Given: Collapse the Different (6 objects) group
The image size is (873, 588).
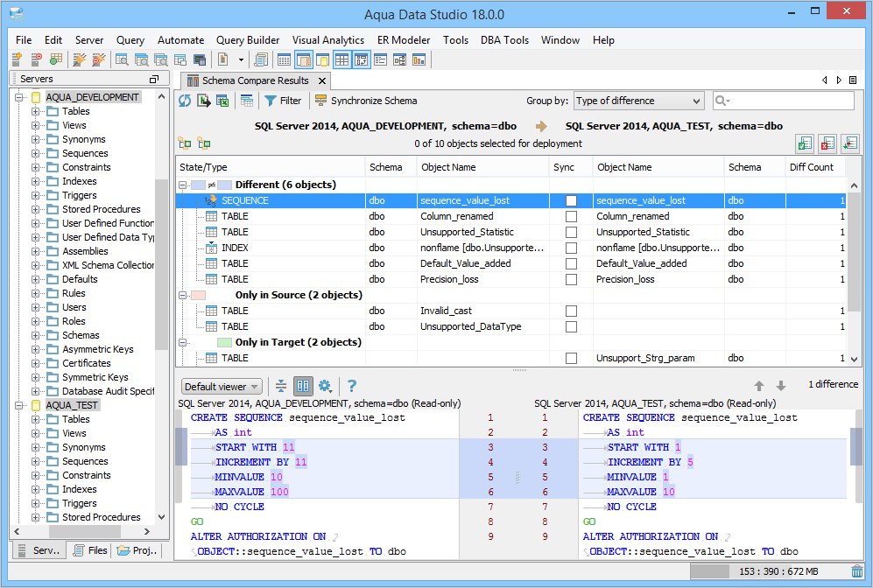Looking at the screenshot, I should tap(182, 185).
